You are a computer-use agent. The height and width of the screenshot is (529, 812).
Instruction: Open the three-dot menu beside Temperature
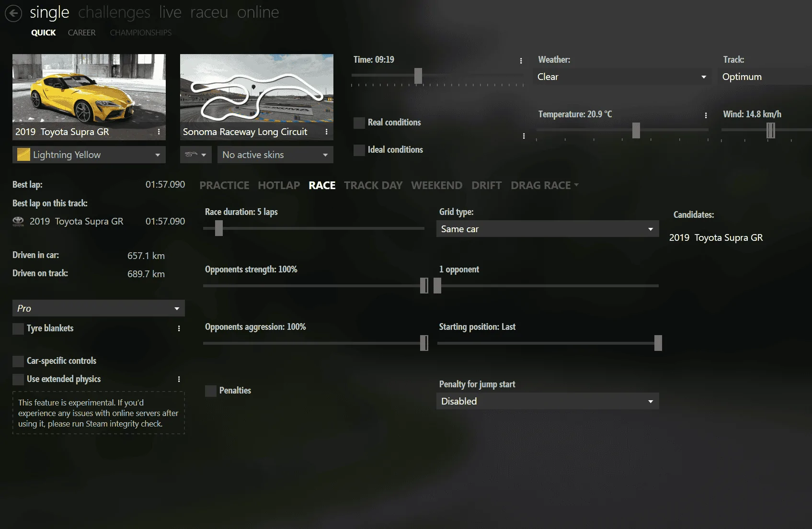[706, 115]
